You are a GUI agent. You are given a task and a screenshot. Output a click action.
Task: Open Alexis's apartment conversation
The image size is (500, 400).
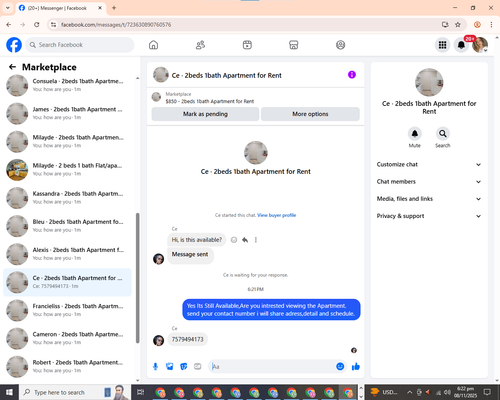[x=67, y=254]
